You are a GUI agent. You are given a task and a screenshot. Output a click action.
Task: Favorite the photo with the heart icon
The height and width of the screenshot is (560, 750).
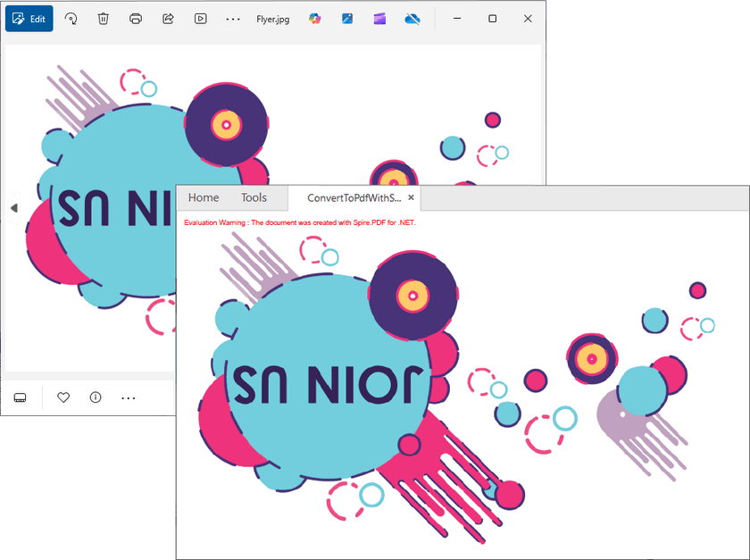63,397
